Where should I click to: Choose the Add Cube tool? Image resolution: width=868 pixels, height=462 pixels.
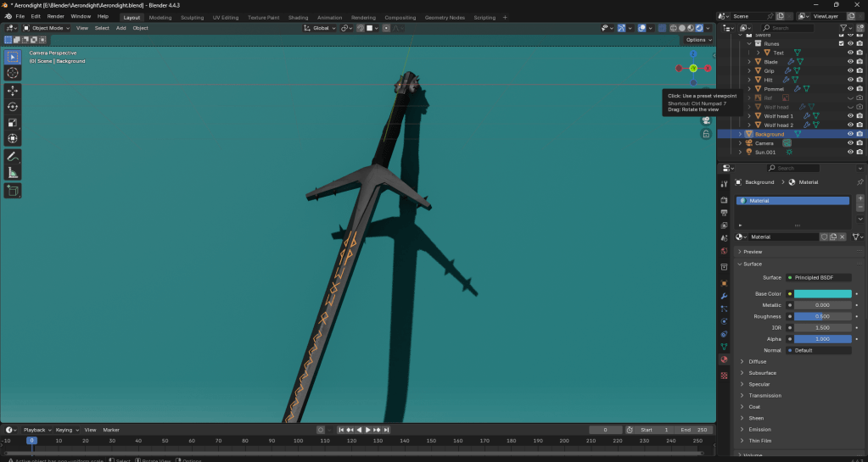[x=13, y=191]
